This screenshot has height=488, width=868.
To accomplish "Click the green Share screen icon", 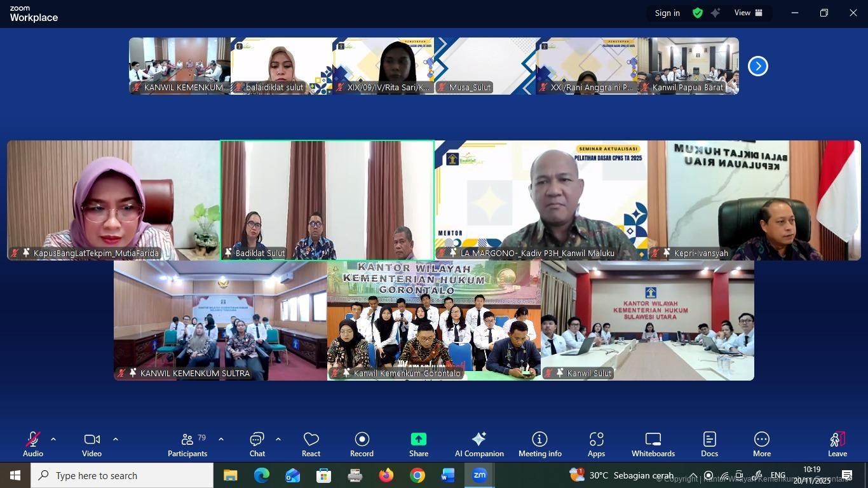I will tap(419, 440).
